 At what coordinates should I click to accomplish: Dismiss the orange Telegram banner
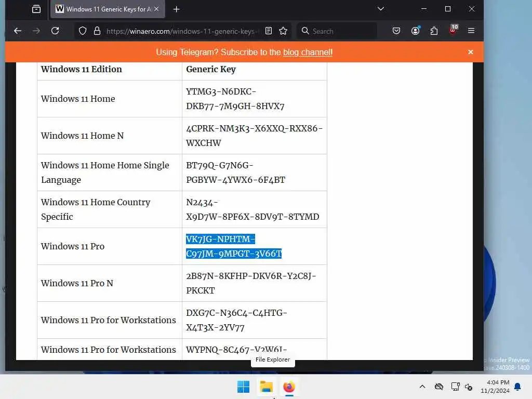point(470,52)
